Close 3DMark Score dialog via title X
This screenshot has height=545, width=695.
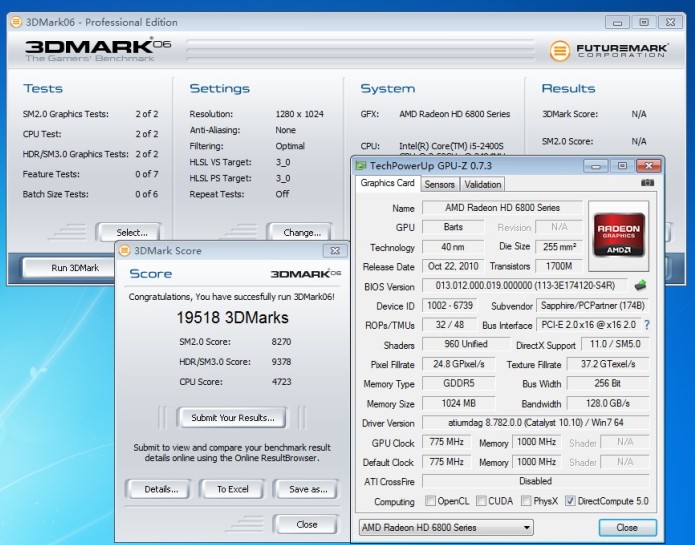[335, 250]
